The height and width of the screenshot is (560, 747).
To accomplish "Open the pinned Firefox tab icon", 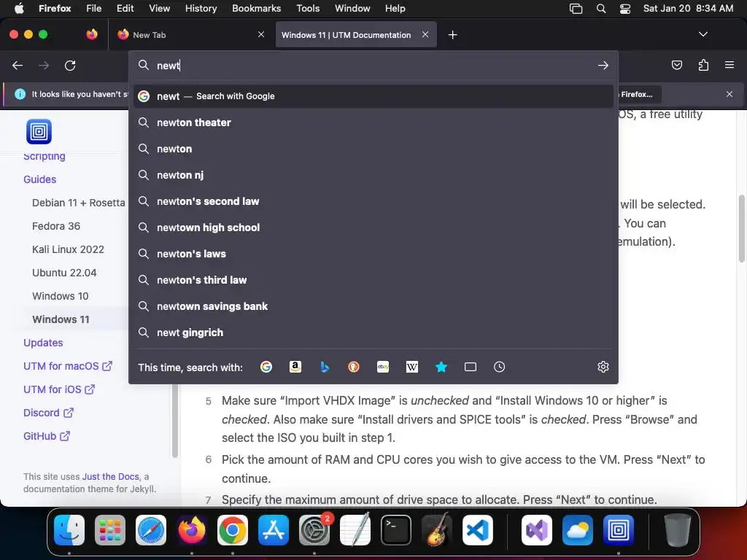I will (x=92, y=34).
